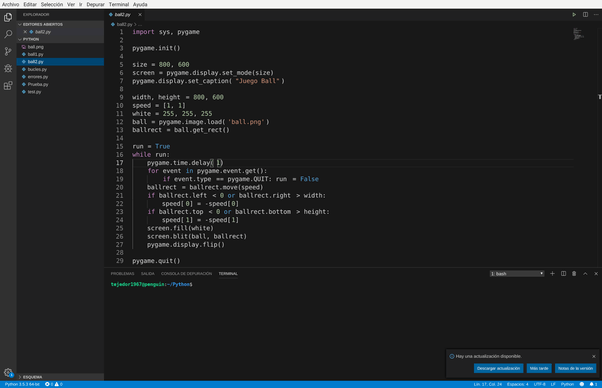Click line number 17 in the gutter

pyautogui.click(x=119, y=163)
